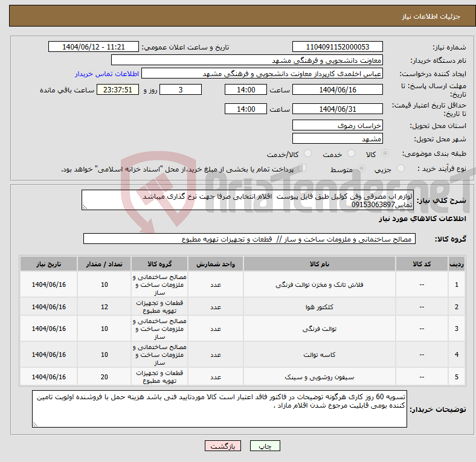Click the تاریخ نیاز column header
The image size is (476, 462).
(48, 264)
